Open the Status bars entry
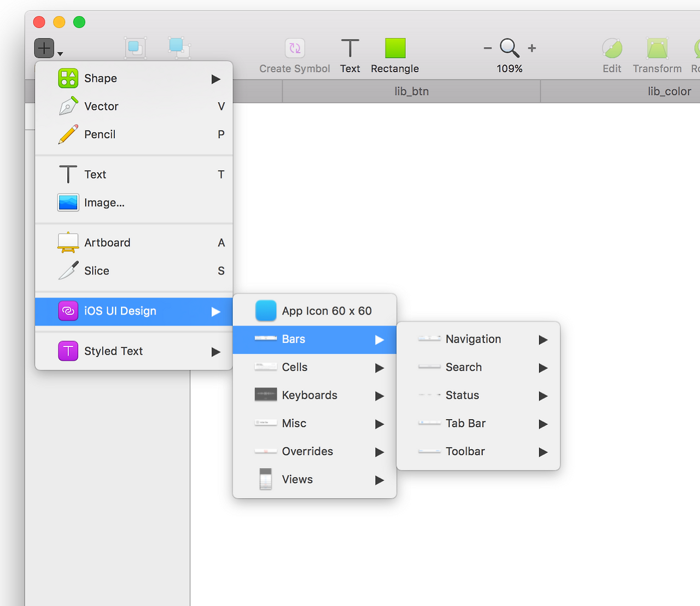Screen dimensions: 700x606 478,395
